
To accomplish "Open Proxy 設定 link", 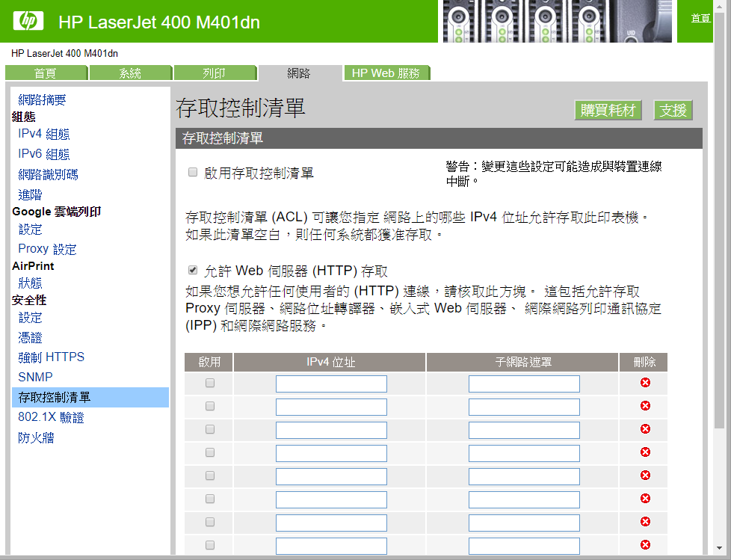I will (x=47, y=249).
